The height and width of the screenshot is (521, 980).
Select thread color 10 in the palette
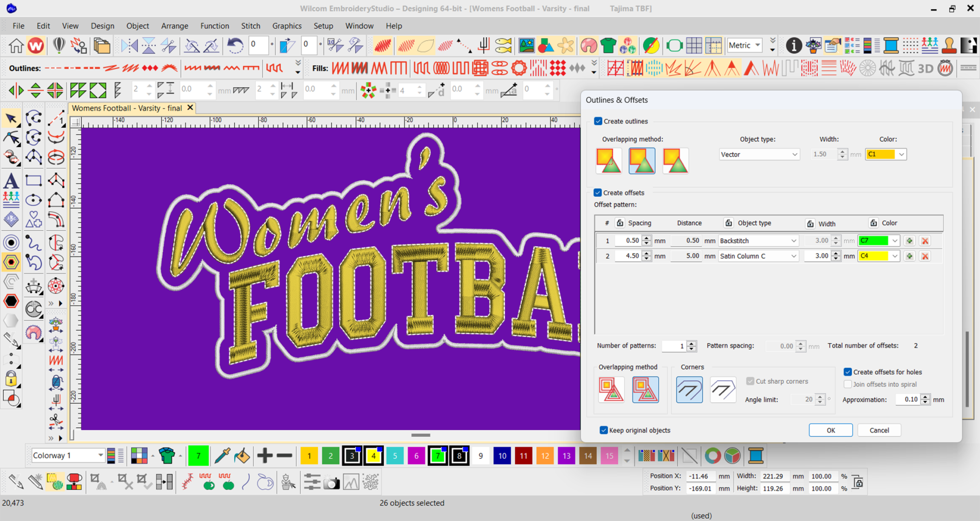(x=502, y=455)
